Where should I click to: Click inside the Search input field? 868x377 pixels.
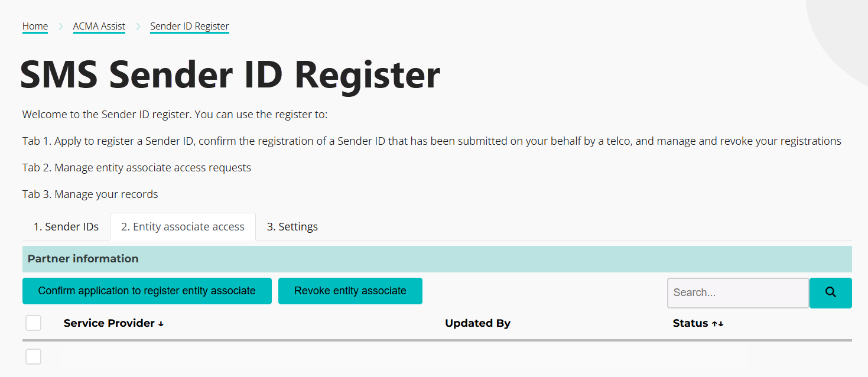[737, 292]
